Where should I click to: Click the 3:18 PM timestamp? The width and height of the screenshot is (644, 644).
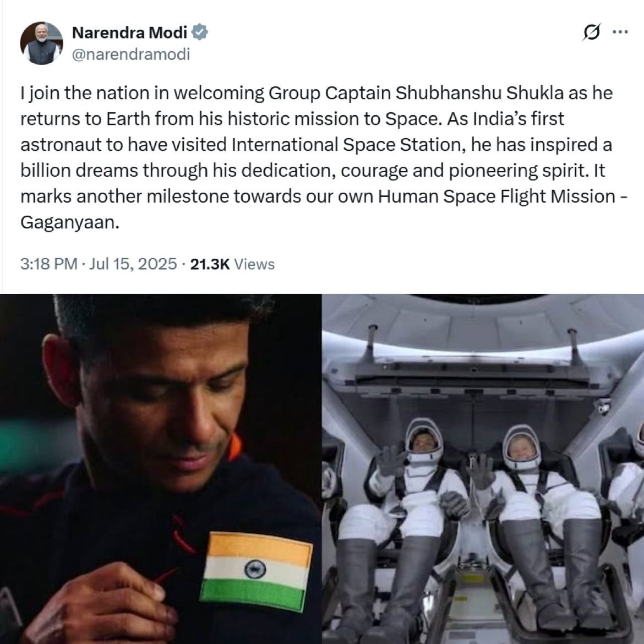(49, 264)
